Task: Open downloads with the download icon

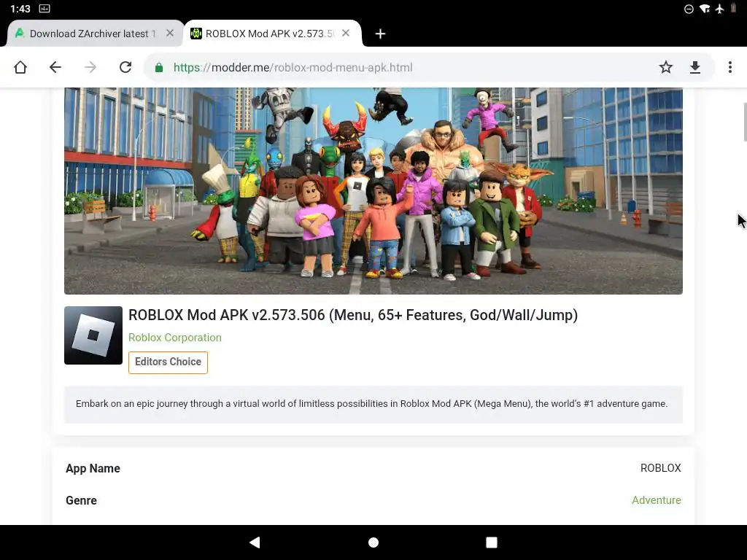Action: point(695,67)
